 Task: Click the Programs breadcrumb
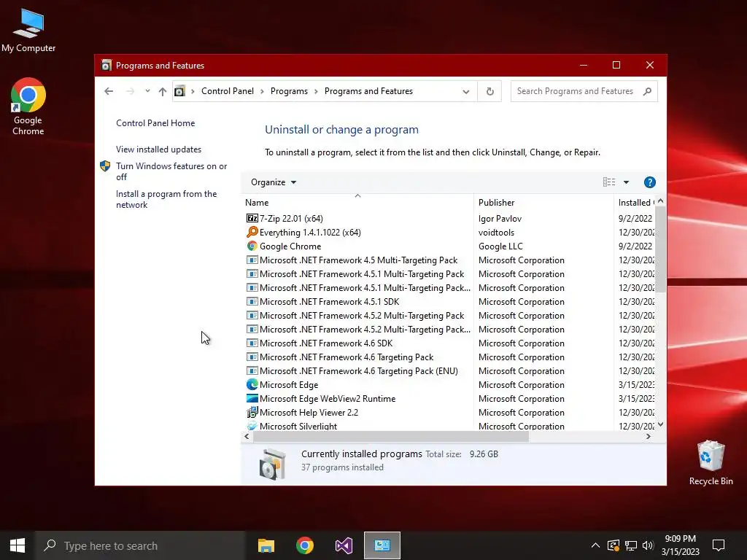tap(289, 91)
